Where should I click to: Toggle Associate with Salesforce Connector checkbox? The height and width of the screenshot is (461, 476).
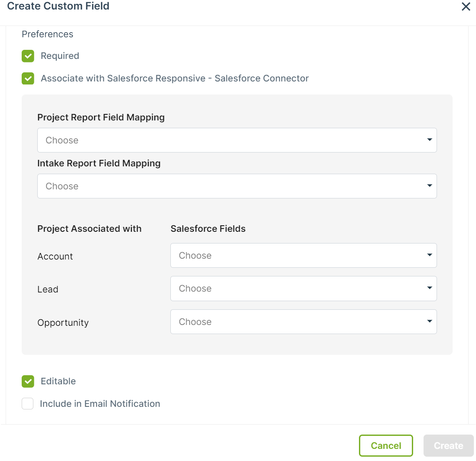click(x=28, y=78)
